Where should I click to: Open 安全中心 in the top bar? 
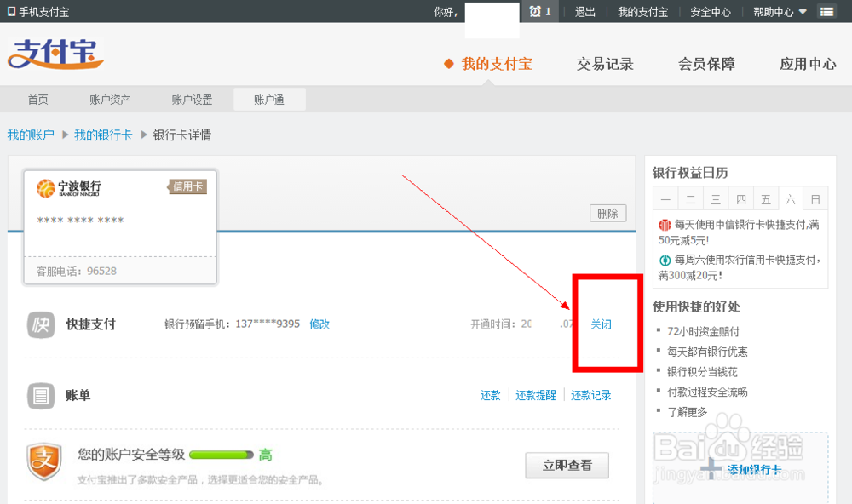pyautogui.click(x=711, y=11)
